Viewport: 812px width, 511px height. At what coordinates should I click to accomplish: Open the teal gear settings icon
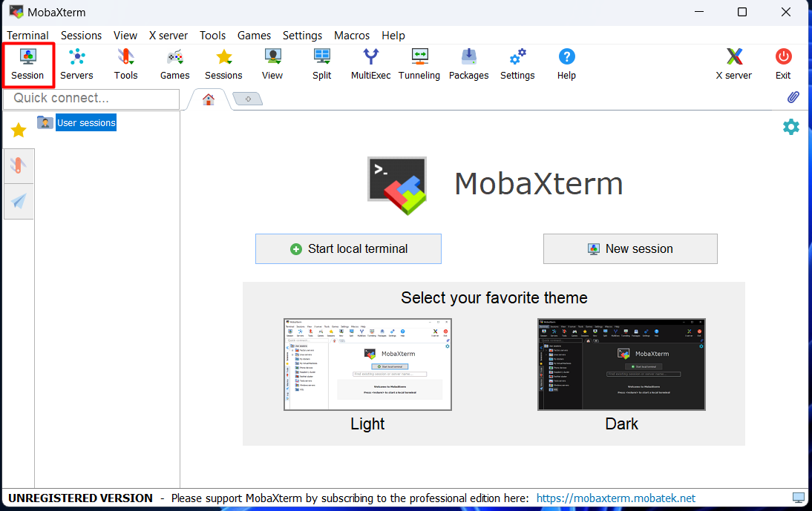pos(790,127)
